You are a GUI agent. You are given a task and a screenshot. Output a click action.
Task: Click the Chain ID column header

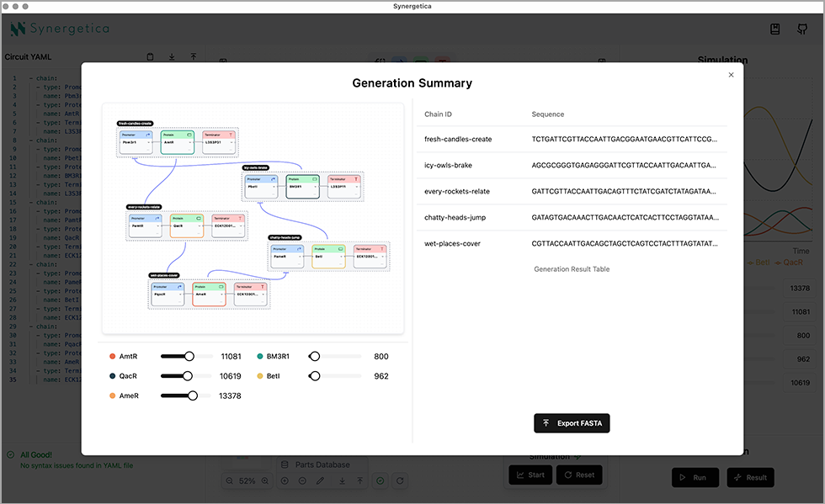[439, 114]
